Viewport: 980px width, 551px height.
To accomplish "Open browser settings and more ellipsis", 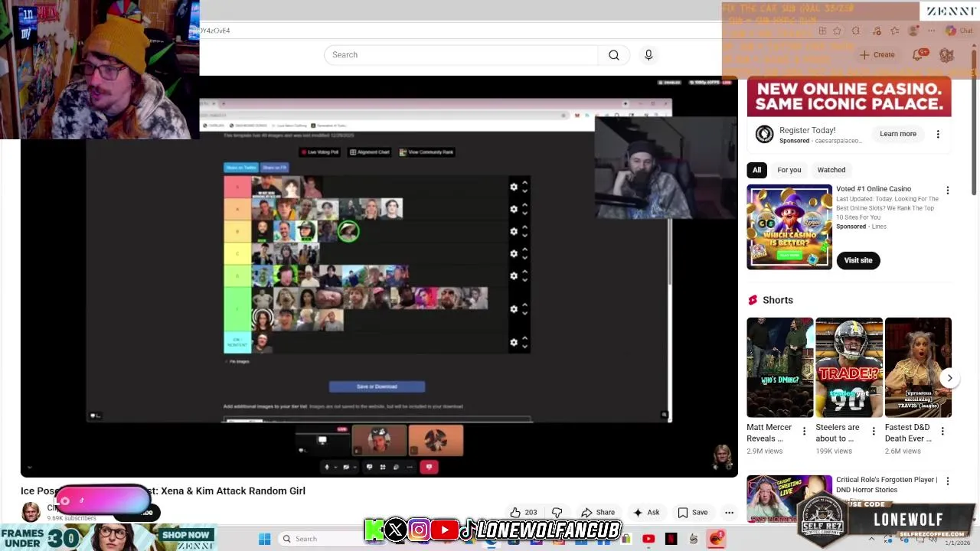I will [931, 31].
